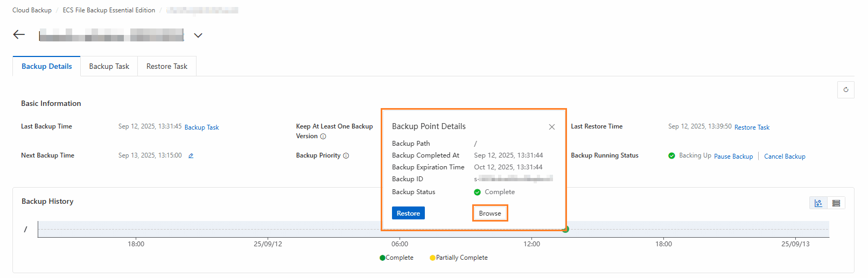The height and width of the screenshot is (278, 868).
Task: Switch to the Restore Task tab
Action: (x=167, y=67)
